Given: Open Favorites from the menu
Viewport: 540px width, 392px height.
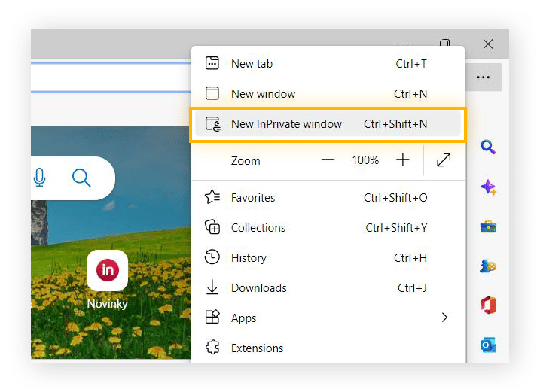Looking at the screenshot, I should [x=252, y=198].
